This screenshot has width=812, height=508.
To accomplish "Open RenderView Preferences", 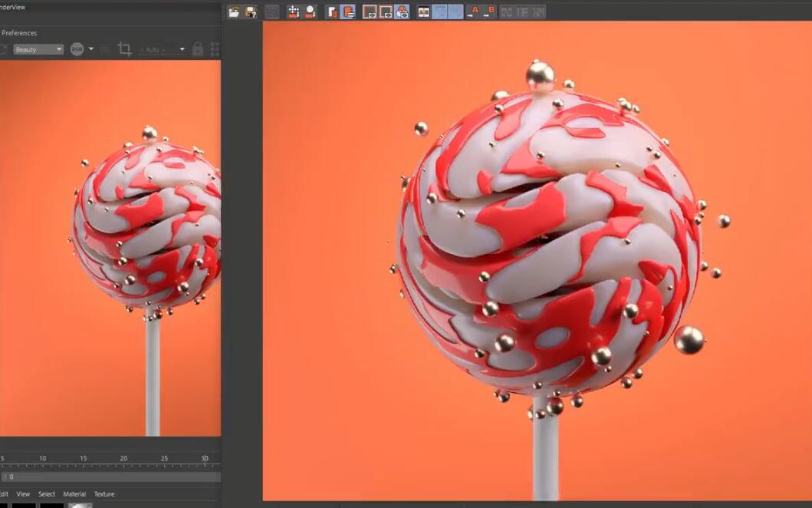I will click(x=19, y=33).
